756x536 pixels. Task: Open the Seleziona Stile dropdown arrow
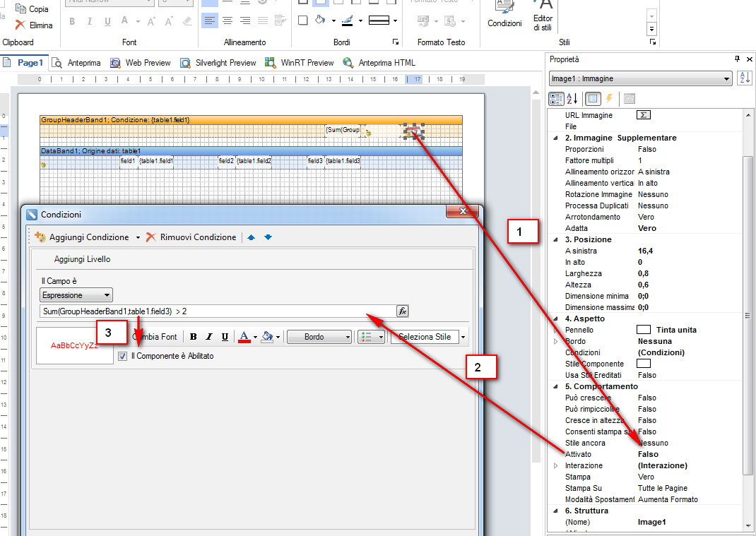tap(463, 337)
